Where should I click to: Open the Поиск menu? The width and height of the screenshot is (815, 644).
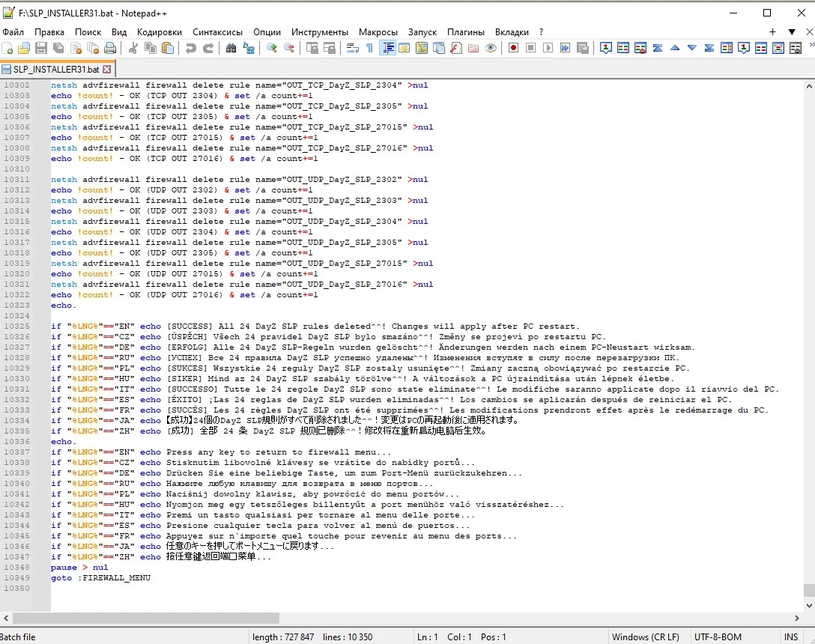tap(88, 32)
